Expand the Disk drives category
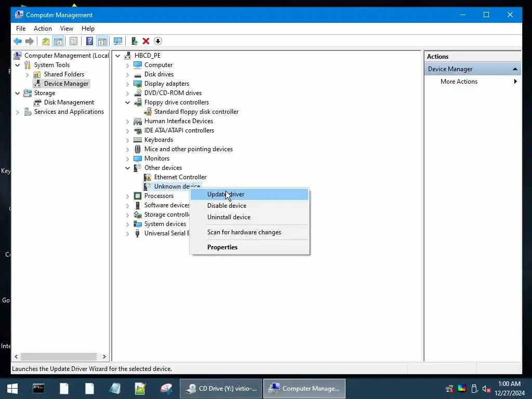 click(128, 75)
